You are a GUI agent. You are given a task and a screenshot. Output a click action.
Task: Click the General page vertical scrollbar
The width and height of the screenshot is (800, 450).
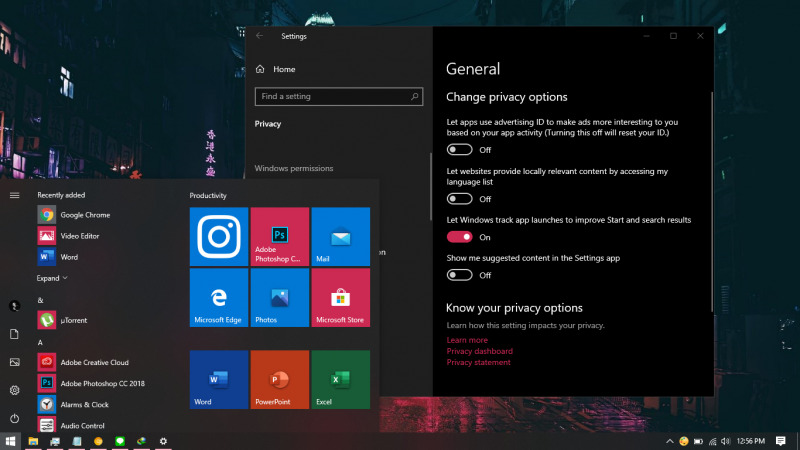coord(711,202)
